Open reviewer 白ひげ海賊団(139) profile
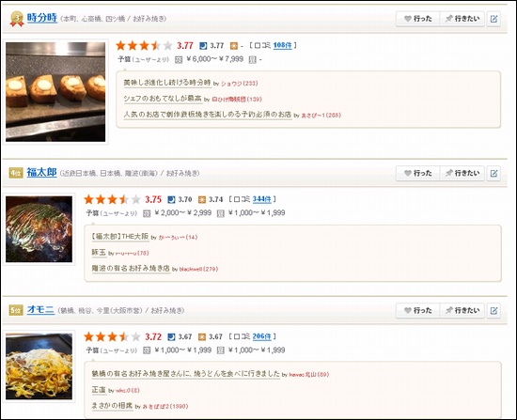 coord(236,100)
